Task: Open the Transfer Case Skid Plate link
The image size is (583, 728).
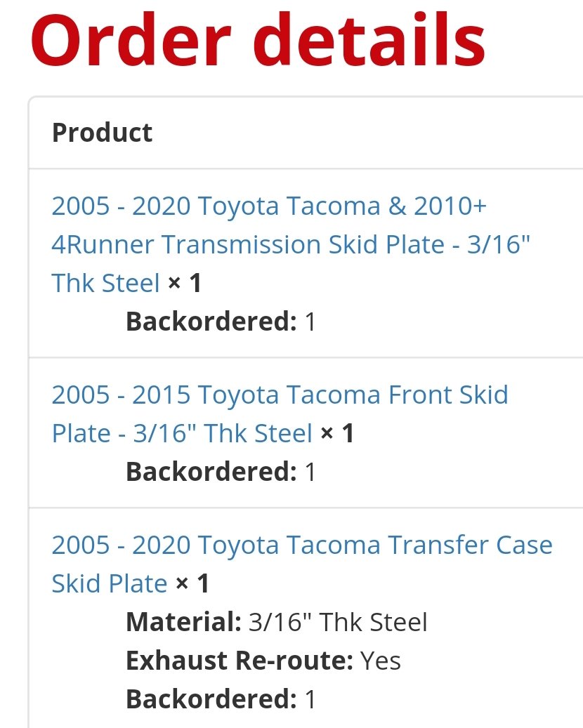Action: coord(302,564)
